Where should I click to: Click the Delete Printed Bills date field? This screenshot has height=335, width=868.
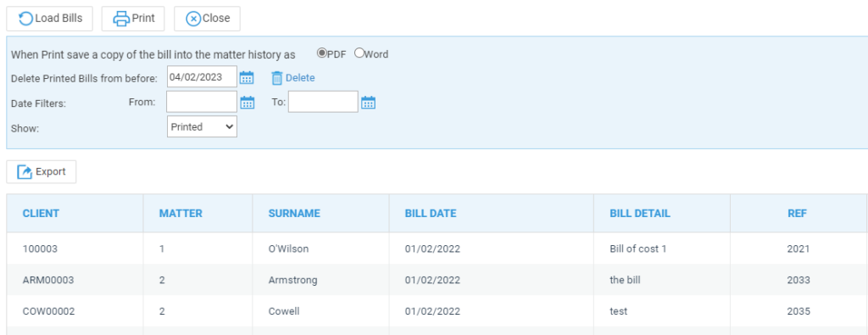[202, 77]
